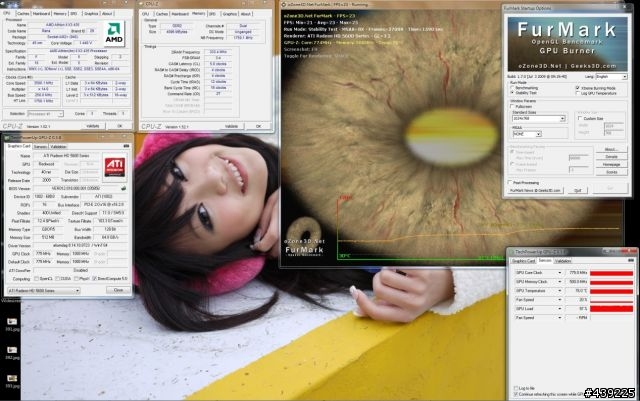Enable Log GPU Temperature checkbox

(x=578, y=93)
